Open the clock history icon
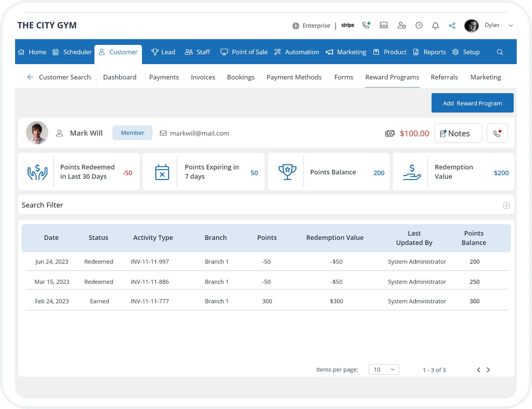Viewport: 532px width, 409px height. click(x=419, y=25)
